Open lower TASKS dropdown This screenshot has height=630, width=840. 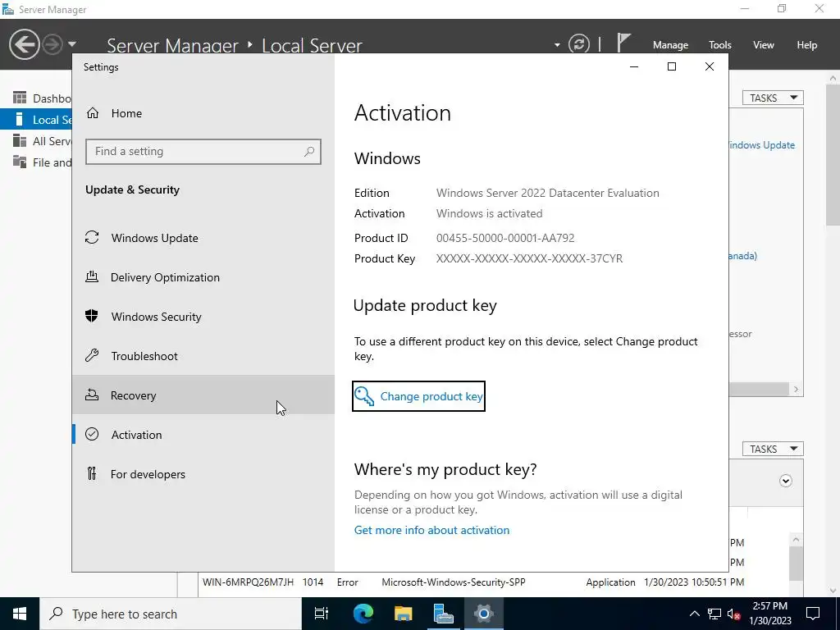(773, 449)
